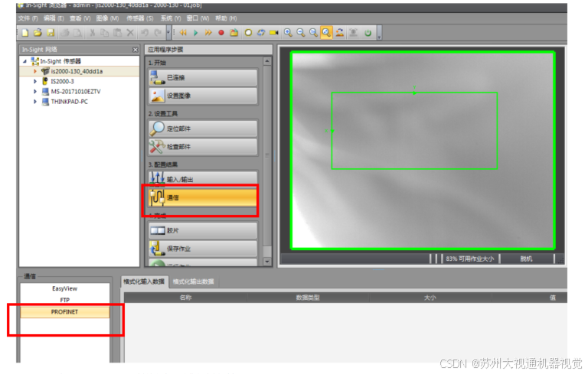
Task: Open the 查看 (V) menu
Action: [x=80, y=18]
